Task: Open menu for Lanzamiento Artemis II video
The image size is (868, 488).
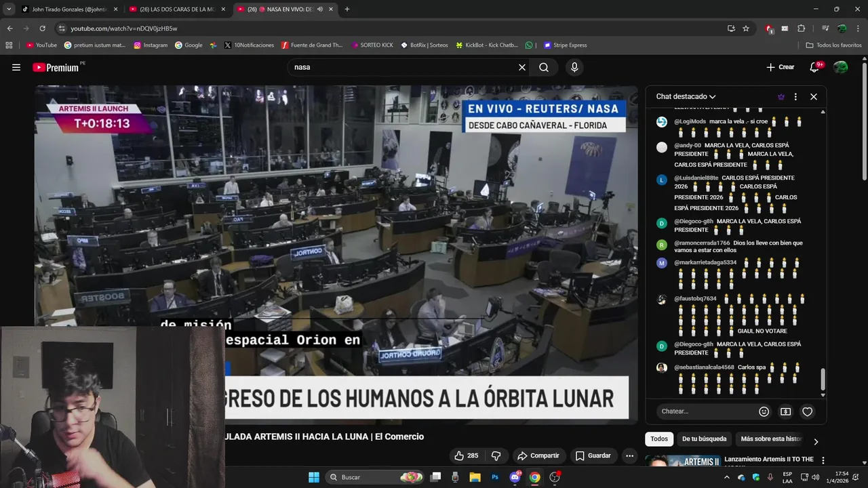Action: tap(823, 460)
